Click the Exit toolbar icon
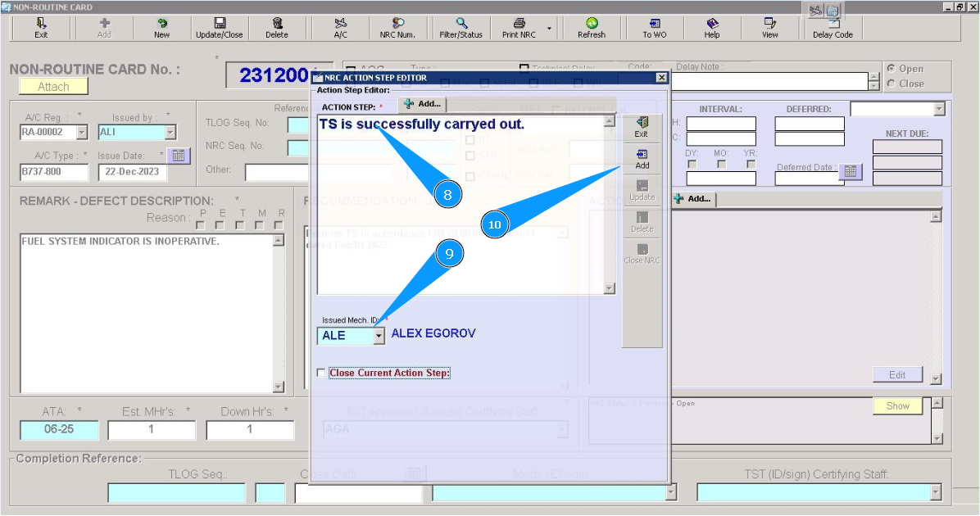 [41, 23]
